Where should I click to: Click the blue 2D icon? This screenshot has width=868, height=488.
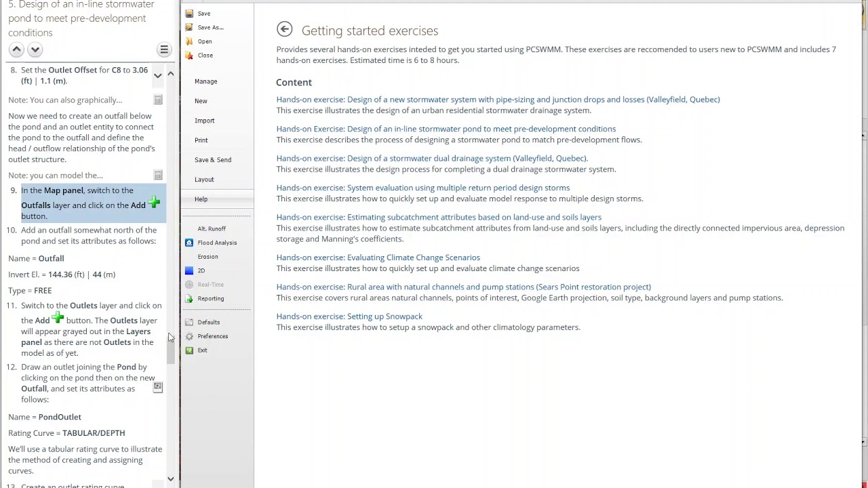(189, 270)
